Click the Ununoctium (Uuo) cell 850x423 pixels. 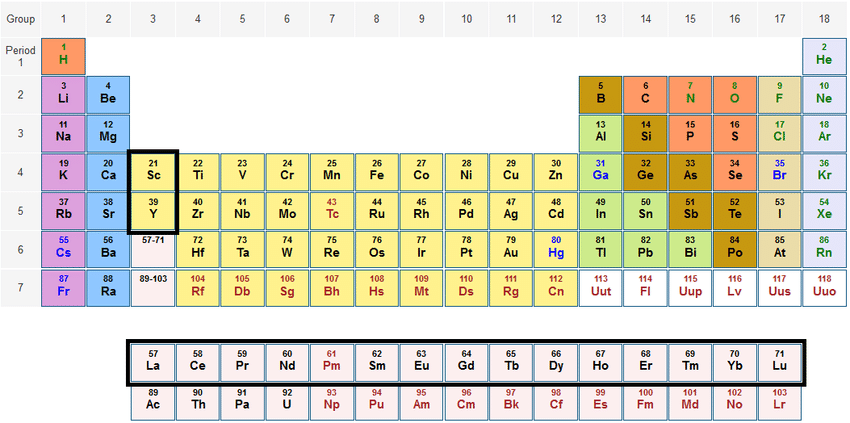824,285
